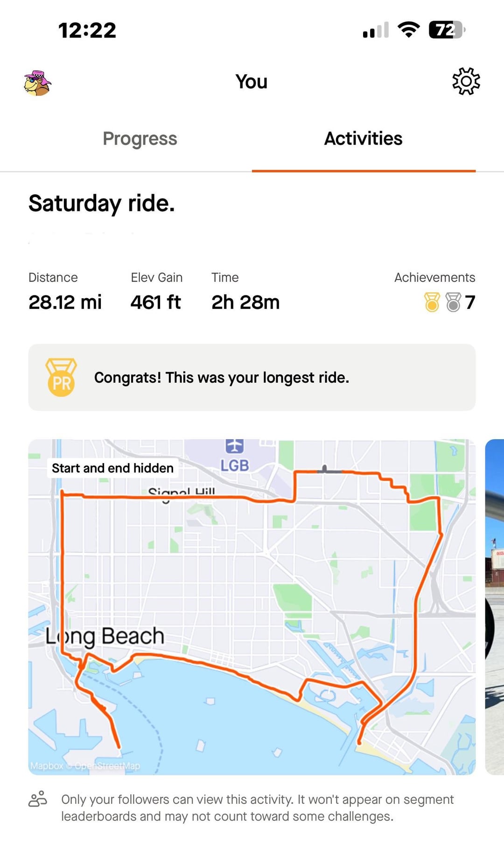Tap the Distance 28.12 mi stat

point(65,291)
